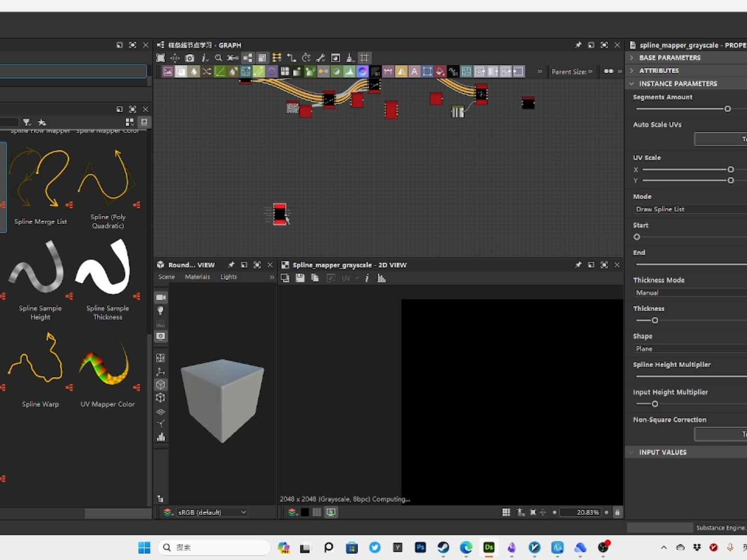This screenshot has height=560, width=747.
Task: Select the isolated red node in the graph
Action: 280,214
